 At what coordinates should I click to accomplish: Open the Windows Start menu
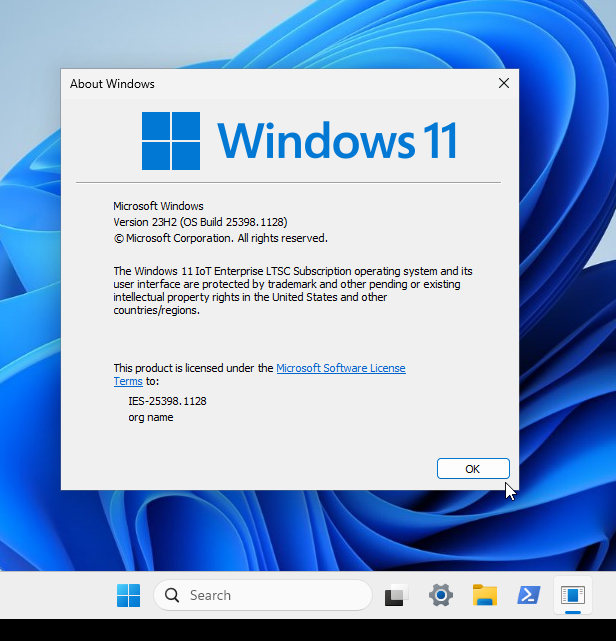point(128,595)
